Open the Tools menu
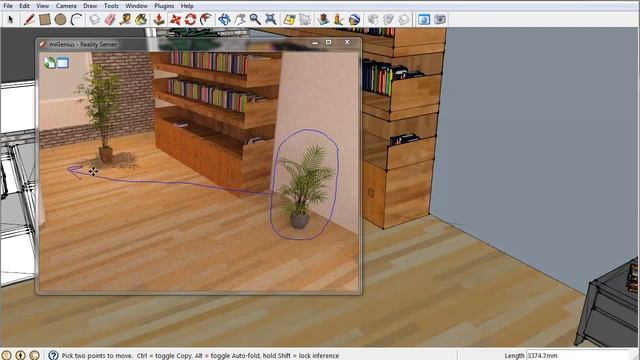Image resolution: width=640 pixels, height=360 pixels. point(111,6)
